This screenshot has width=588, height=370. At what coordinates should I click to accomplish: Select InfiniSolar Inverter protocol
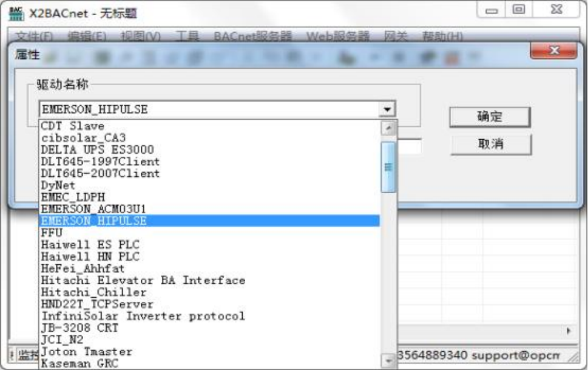pyautogui.click(x=209, y=317)
